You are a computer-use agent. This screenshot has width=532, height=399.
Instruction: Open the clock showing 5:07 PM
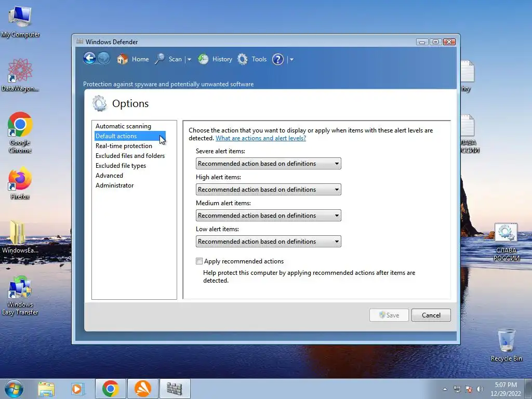pyautogui.click(x=506, y=389)
